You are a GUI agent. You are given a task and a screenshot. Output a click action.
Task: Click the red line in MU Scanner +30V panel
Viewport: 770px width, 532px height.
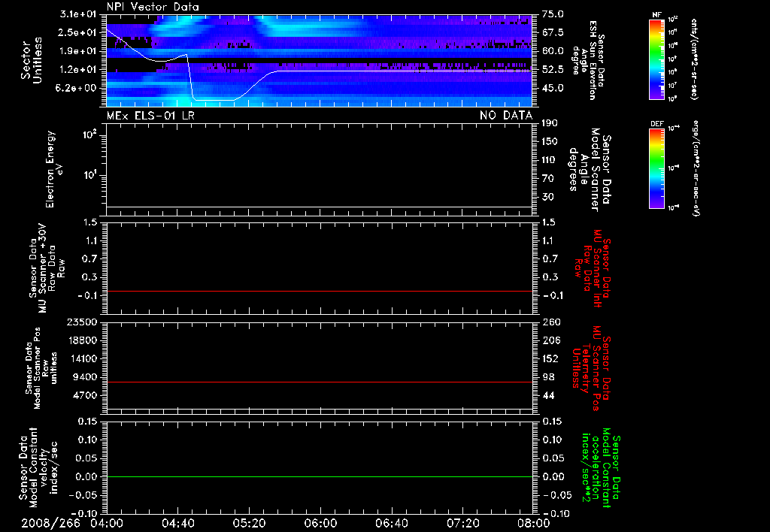coord(319,291)
